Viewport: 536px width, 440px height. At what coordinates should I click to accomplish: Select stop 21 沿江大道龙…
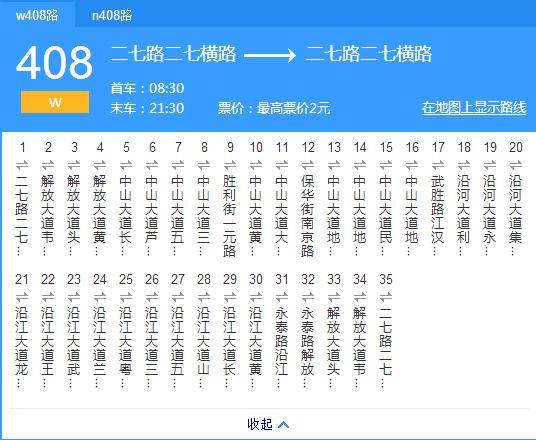22,348
